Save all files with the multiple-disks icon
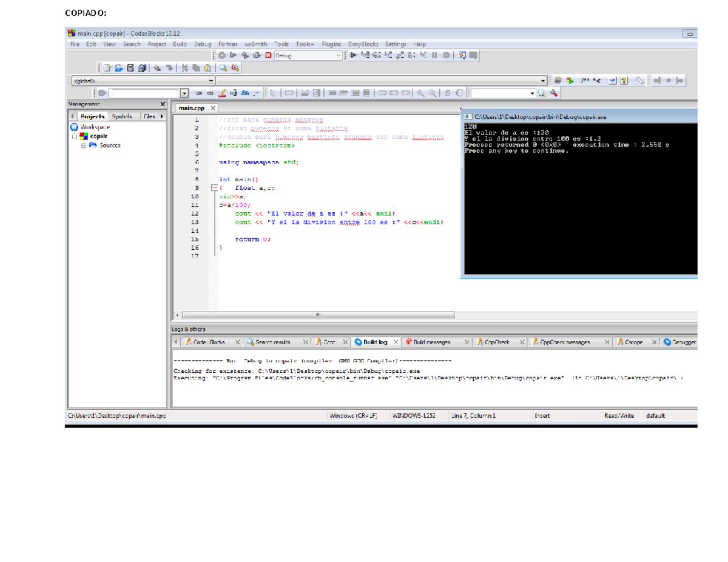 point(142,67)
